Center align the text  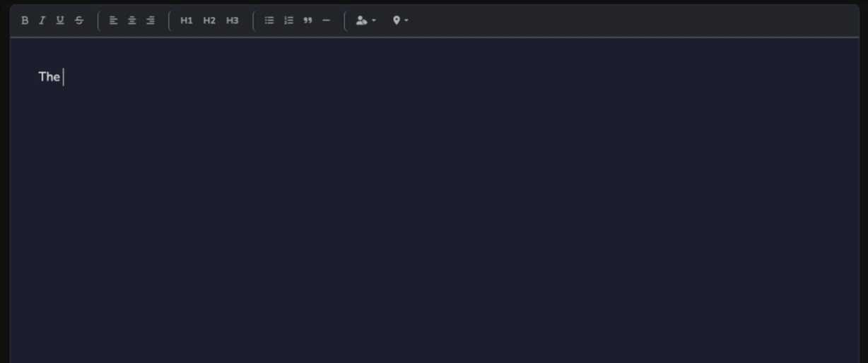131,20
